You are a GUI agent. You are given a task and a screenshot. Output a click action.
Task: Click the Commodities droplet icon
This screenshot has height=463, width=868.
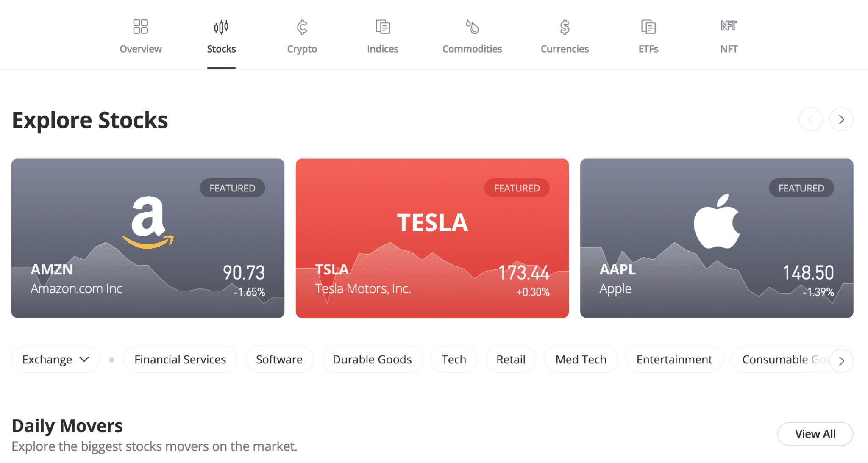pos(472,27)
